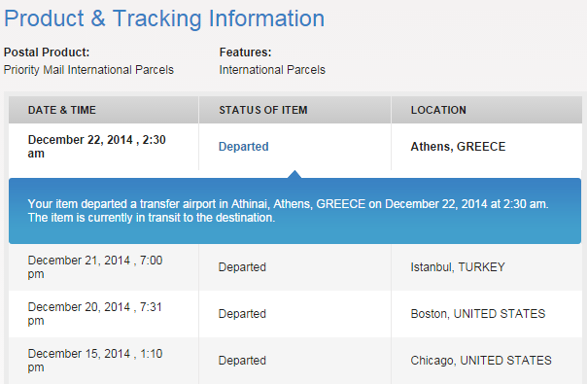Click the blue Departed status link
The image size is (588, 384).
243,146
